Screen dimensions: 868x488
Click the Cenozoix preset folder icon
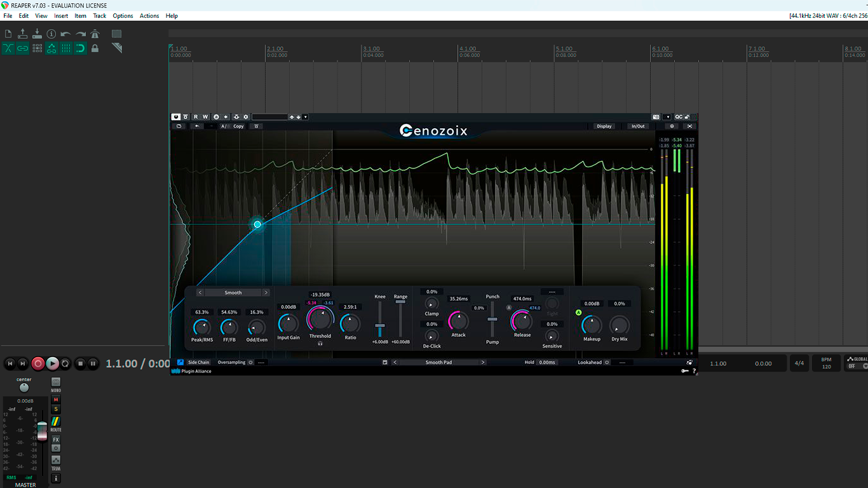(x=179, y=126)
